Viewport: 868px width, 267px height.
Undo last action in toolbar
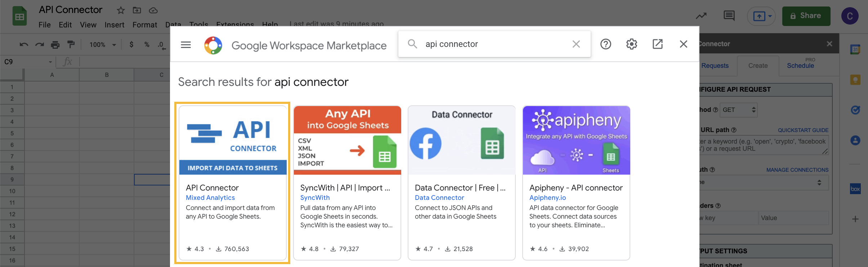coord(24,45)
